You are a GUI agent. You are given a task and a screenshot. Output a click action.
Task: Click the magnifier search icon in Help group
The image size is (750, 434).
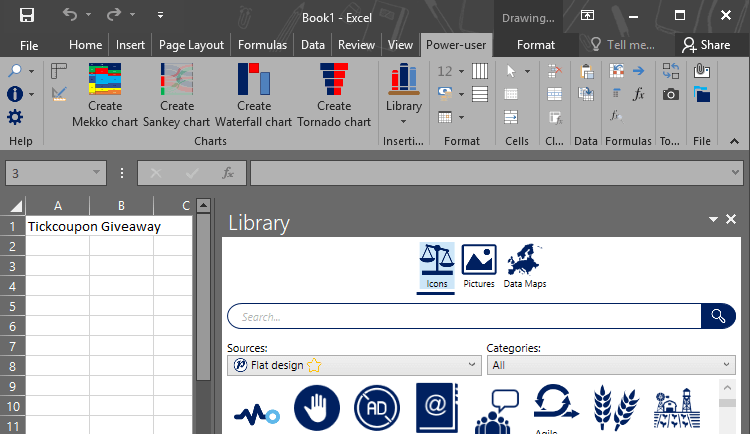pyautogui.click(x=15, y=71)
